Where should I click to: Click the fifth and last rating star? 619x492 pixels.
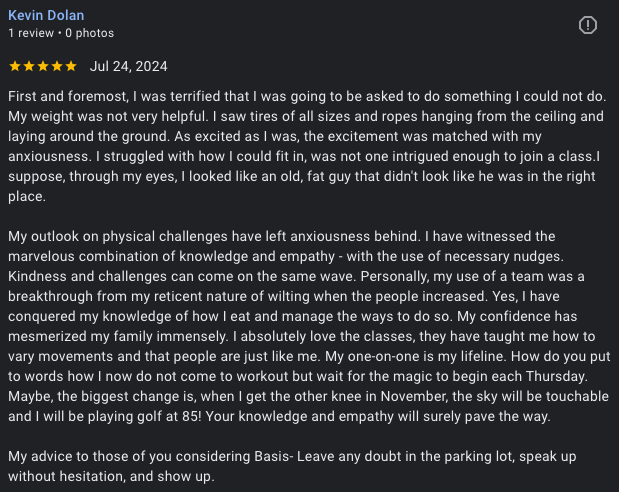(70, 67)
